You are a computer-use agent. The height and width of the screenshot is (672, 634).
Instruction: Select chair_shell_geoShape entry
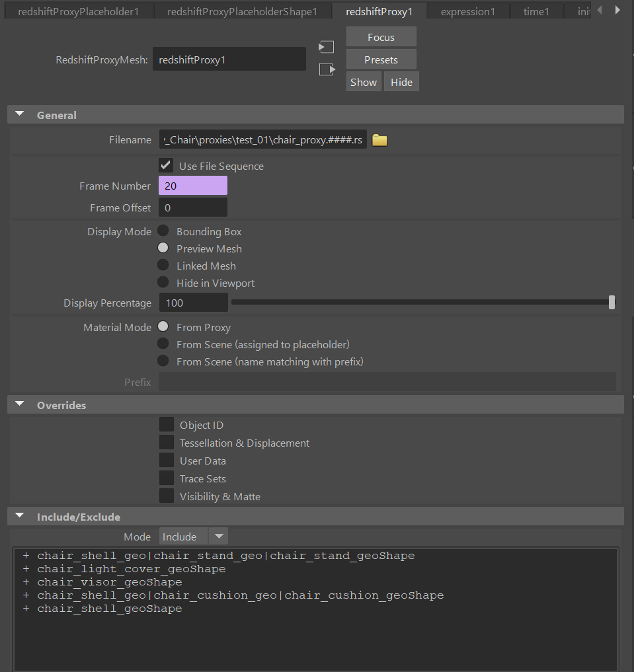point(109,609)
